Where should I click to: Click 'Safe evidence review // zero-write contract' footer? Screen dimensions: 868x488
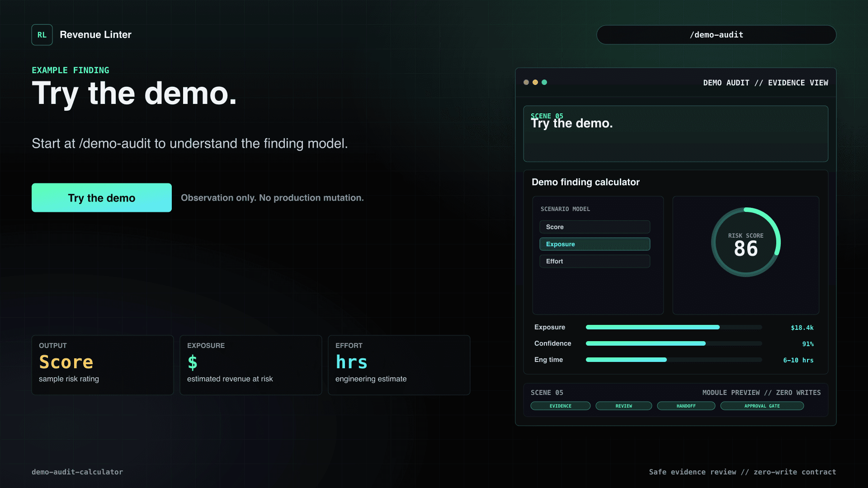point(742,472)
